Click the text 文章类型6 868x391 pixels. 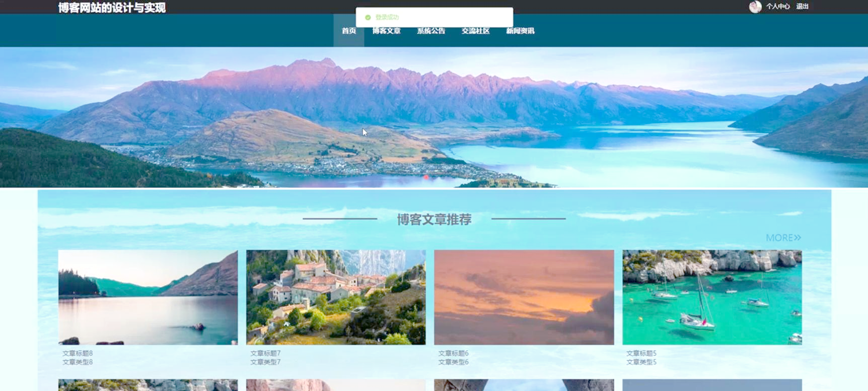click(453, 362)
